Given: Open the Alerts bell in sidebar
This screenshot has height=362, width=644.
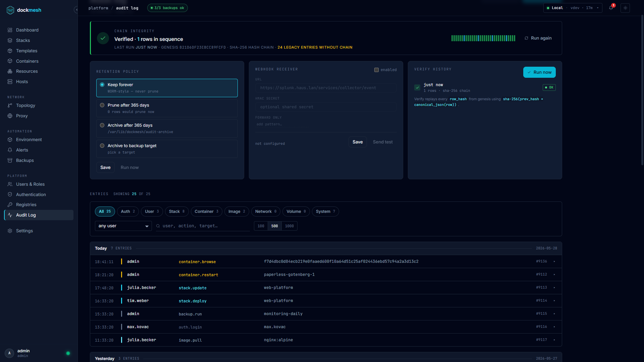Looking at the screenshot, I should tap(10, 150).
